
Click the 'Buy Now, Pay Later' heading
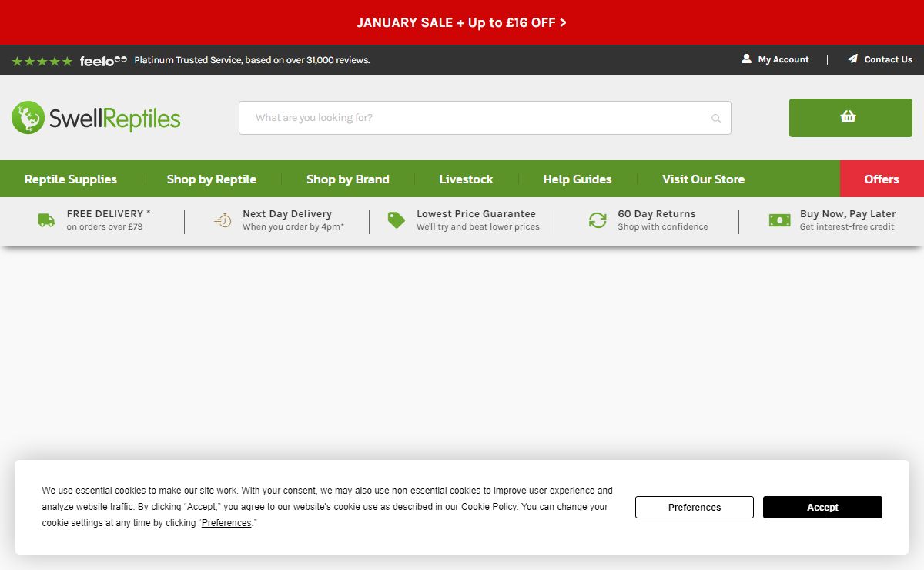click(x=848, y=213)
